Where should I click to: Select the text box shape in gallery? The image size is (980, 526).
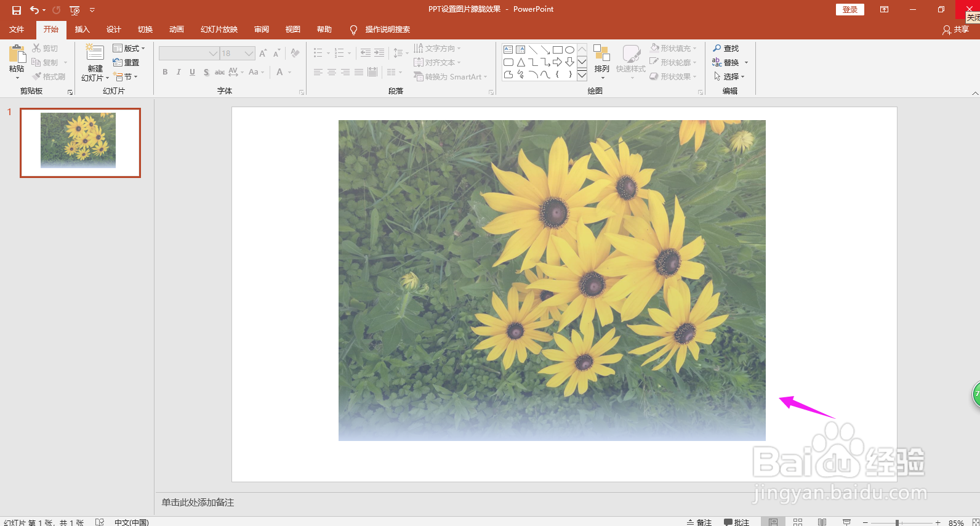coord(508,50)
